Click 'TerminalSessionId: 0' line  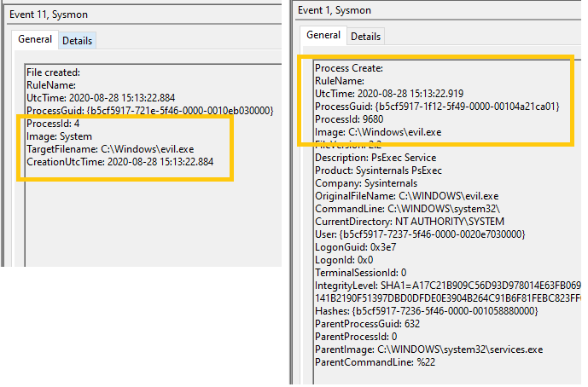coord(361,273)
